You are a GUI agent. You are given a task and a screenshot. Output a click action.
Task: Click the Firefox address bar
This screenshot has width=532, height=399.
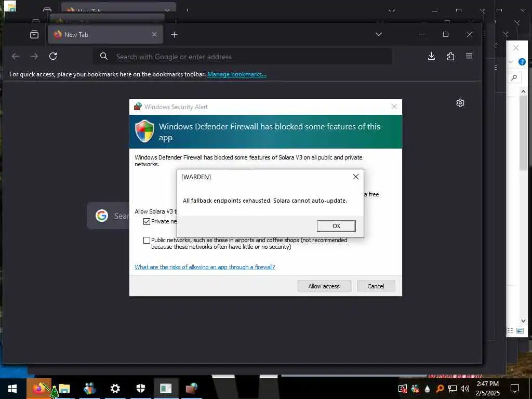[x=242, y=57]
